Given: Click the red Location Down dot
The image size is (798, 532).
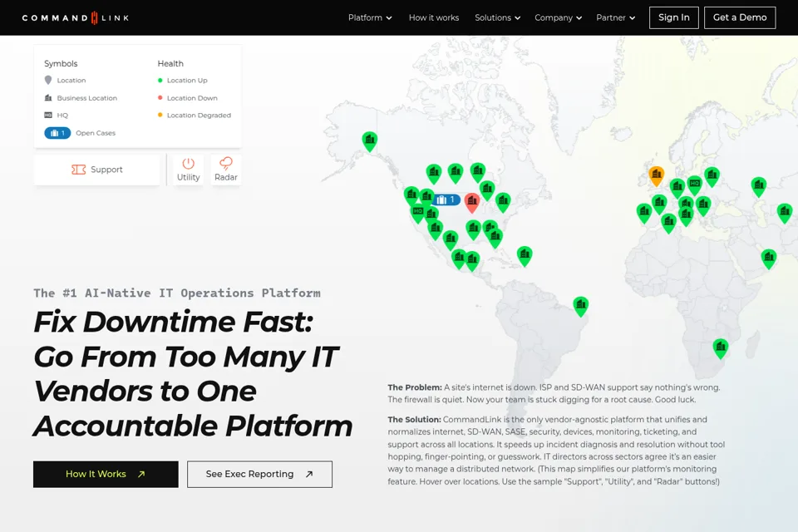Looking at the screenshot, I should [160, 98].
